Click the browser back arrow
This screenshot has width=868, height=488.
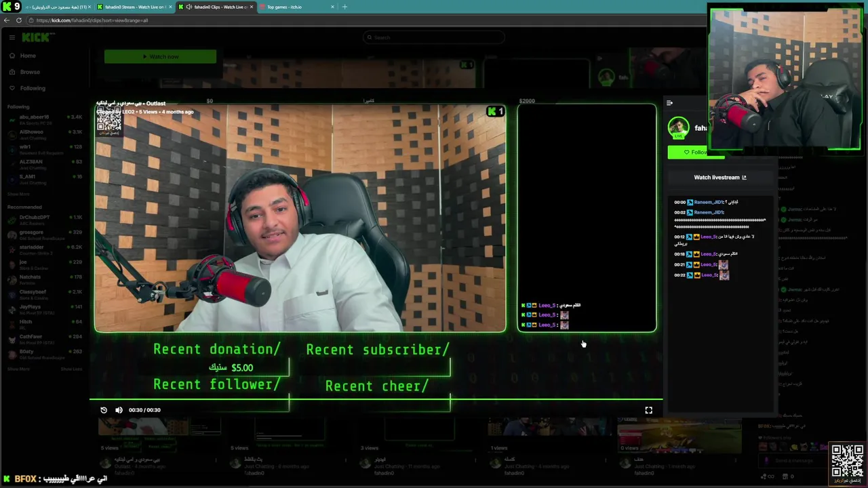click(6, 20)
